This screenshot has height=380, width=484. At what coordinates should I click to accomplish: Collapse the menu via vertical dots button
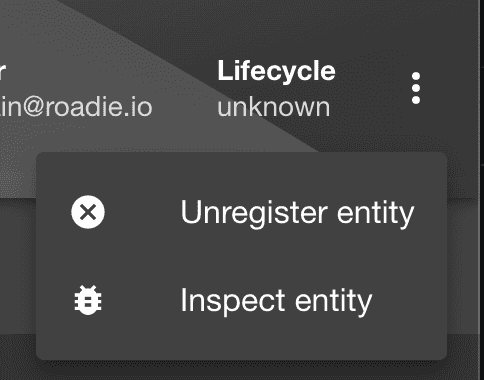tap(415, 88)
